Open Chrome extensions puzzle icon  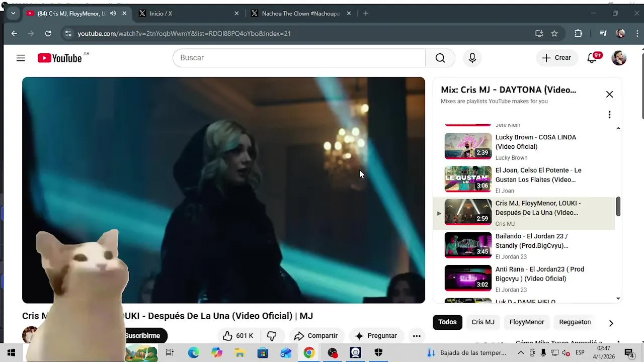click(578, 34)
